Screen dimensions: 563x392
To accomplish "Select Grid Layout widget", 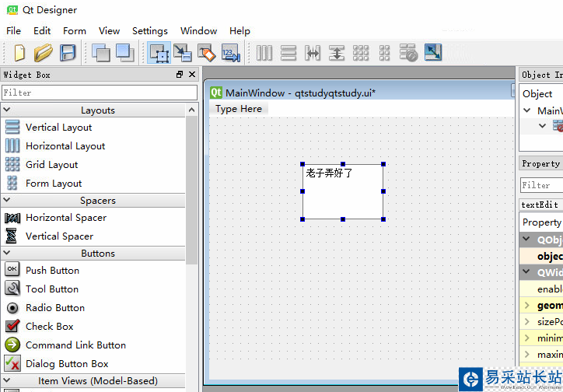I will [x=51, y=164].
